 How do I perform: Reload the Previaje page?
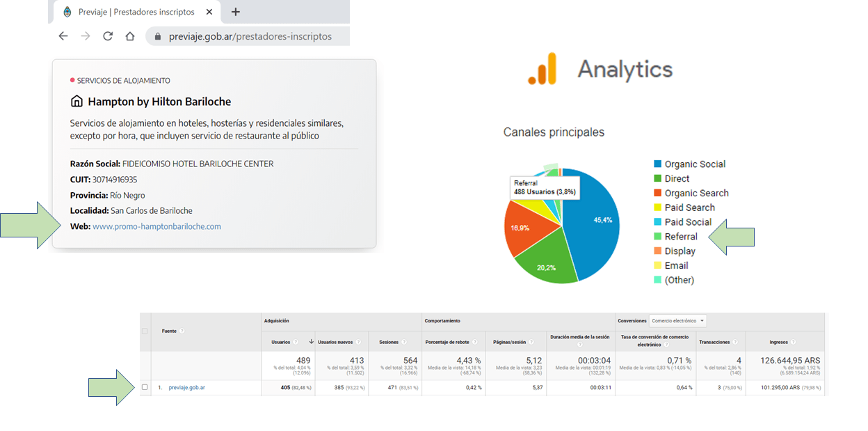pyautogui.click(x=108, y=36)
